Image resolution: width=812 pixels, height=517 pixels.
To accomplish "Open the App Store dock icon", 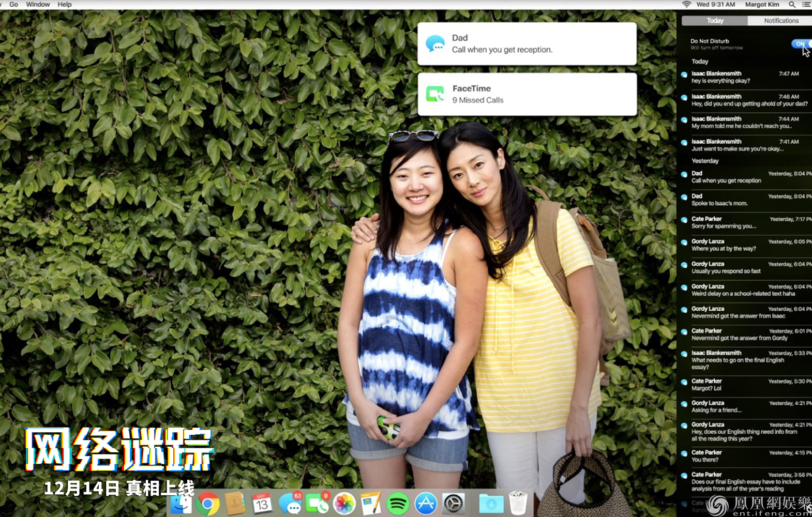I will (x=426, y=504).
